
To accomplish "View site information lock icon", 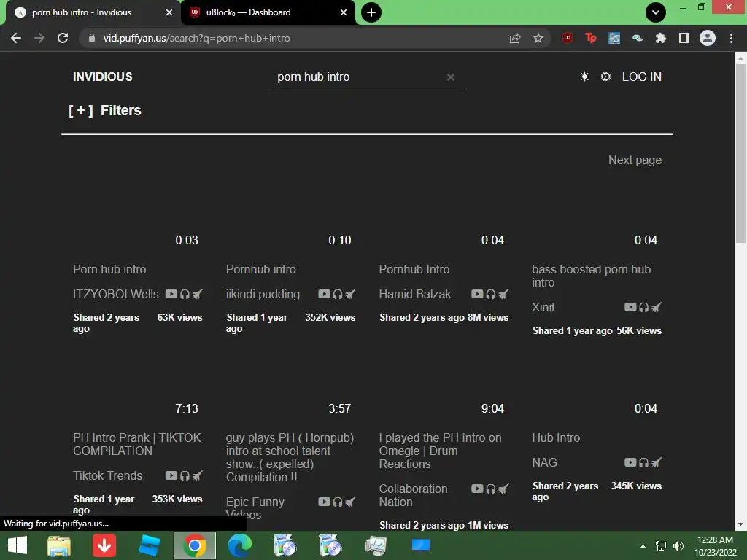I will pyautogui.click(x=92, y=38).
